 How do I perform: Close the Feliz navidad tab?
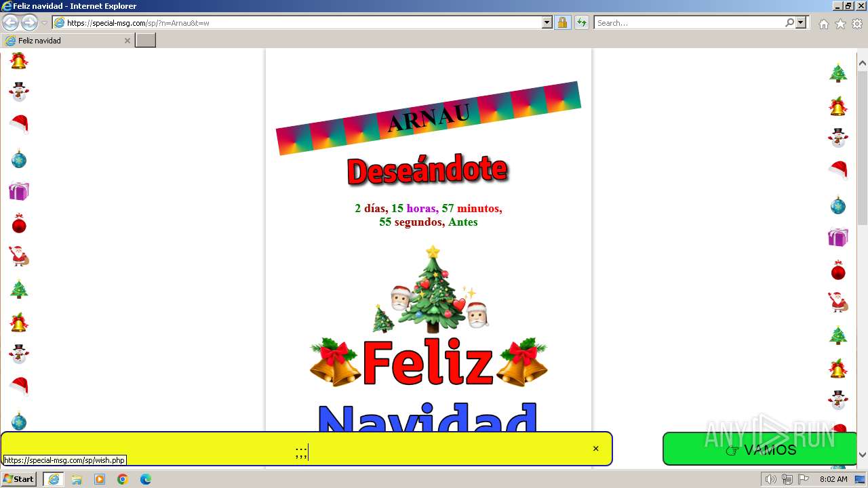[x=127, y=41]
